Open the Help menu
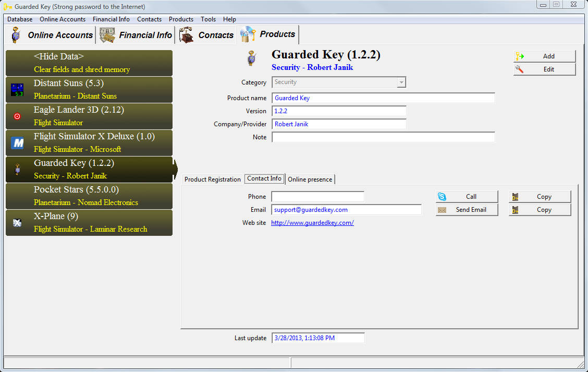This screenshot has width=588, height=372. pyautogui.click(x=229, y=19)
